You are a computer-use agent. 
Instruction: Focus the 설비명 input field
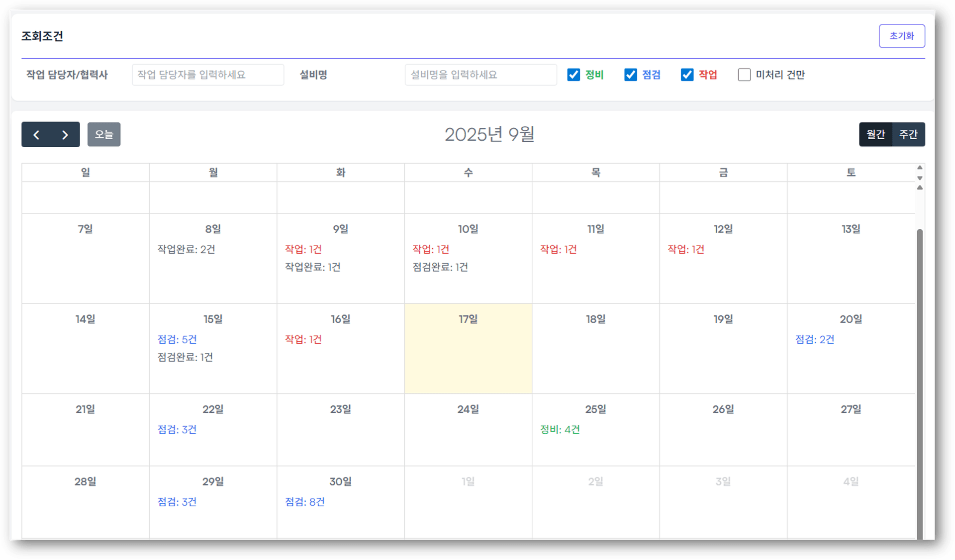[x=480, y=75]
